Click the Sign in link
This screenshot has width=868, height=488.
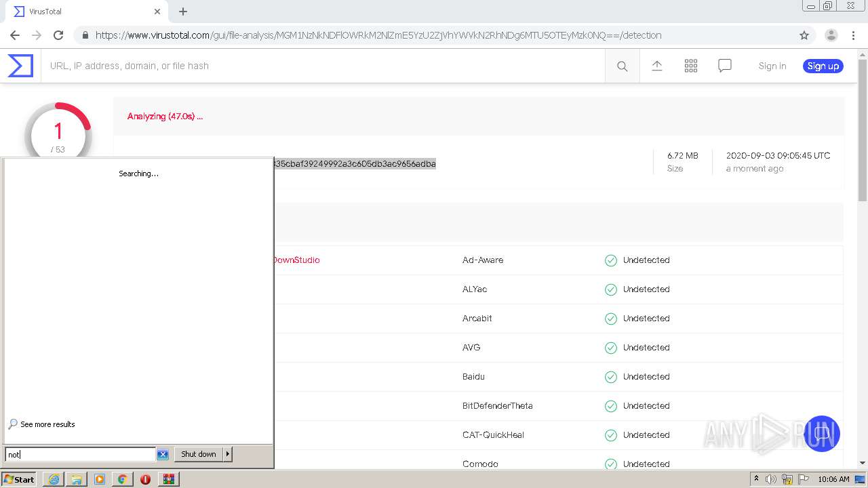[x=772, y=66]
